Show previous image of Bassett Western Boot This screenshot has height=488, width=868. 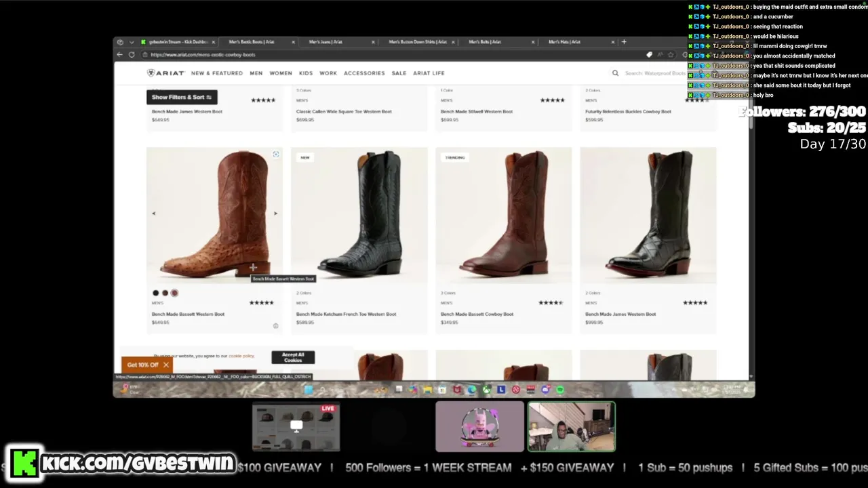[x=153, y=213]
